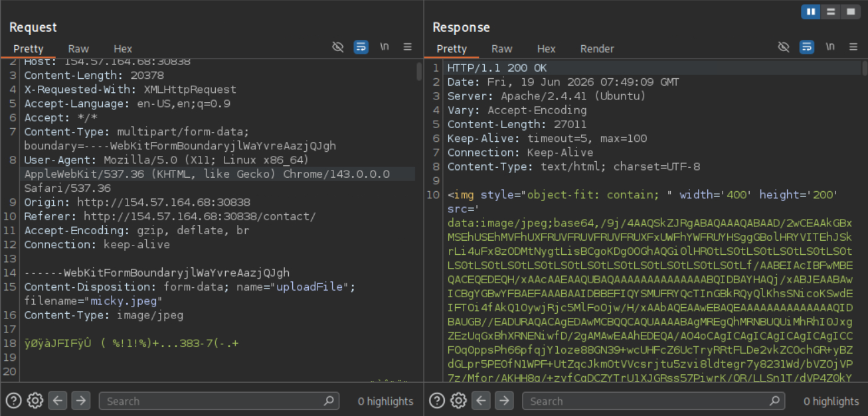
Task: Click the filename="micky.jpeg" text
Action: [94, 301]
